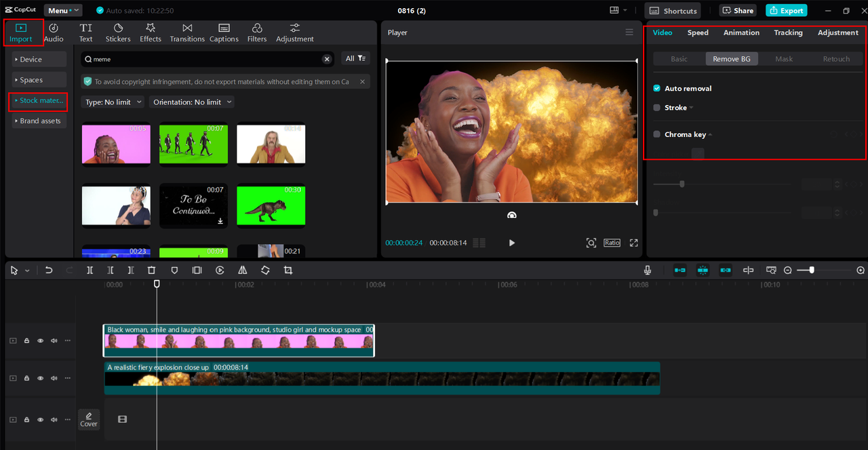
Task: Select the Mask sub-tab
Action: (x=784, y=59)
